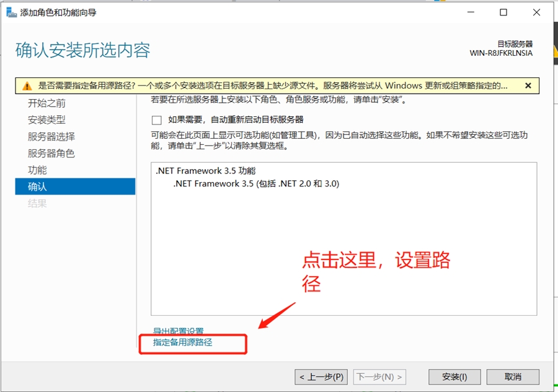The image size is (558, 392).
Task: Cancel the wizard with 取消
Action: tap(513, 377)
